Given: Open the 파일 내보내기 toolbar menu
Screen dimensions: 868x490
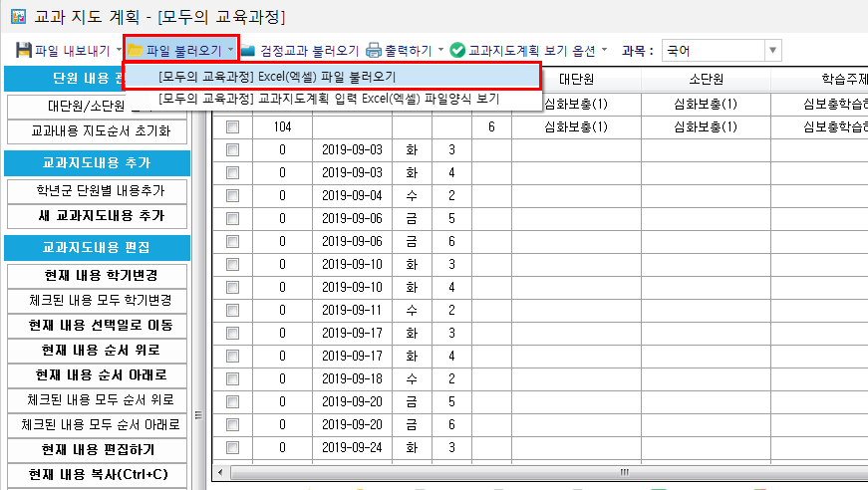Looking at the screenshot, I should 68,51.
